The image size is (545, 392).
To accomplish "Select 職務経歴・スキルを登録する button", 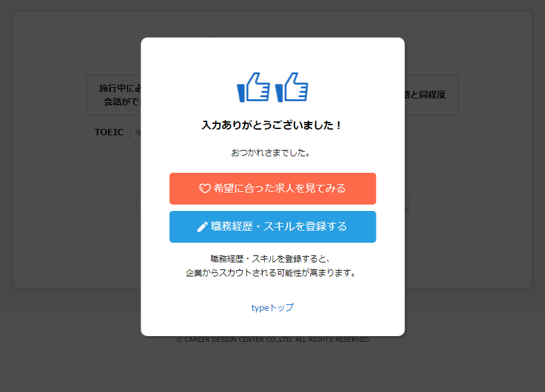I will pos(272,227).
